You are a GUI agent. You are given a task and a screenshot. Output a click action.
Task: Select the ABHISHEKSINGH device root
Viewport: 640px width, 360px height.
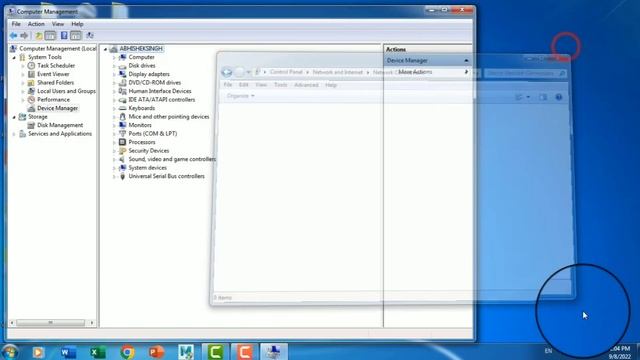141,49
